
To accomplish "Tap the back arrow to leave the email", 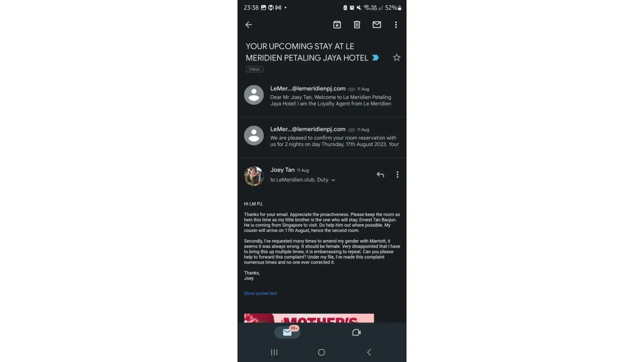I will 248,25.
